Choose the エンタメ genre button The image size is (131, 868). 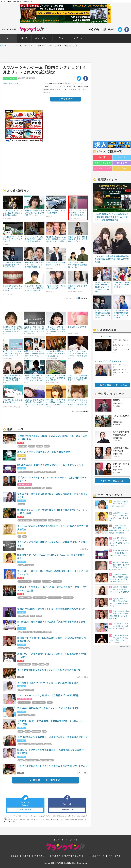point(121,157)
